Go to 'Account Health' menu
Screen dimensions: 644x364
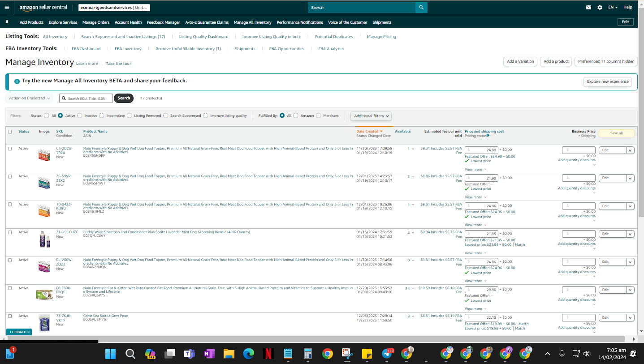(x=128, y=22)
